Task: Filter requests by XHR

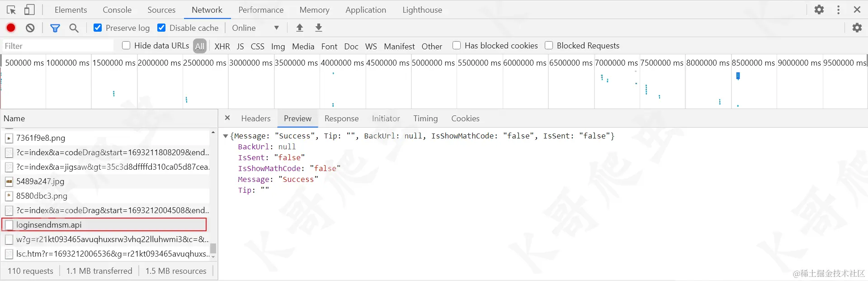Action: [x=222, y=46]
